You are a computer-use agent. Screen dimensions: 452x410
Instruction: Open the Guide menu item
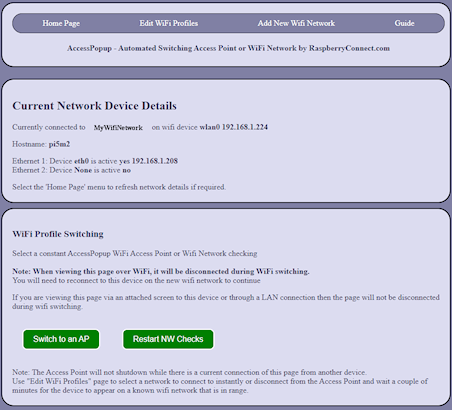click(404, 23)
